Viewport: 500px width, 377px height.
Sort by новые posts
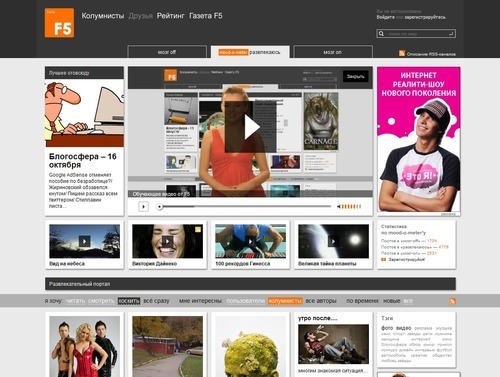tap(392, 301)
